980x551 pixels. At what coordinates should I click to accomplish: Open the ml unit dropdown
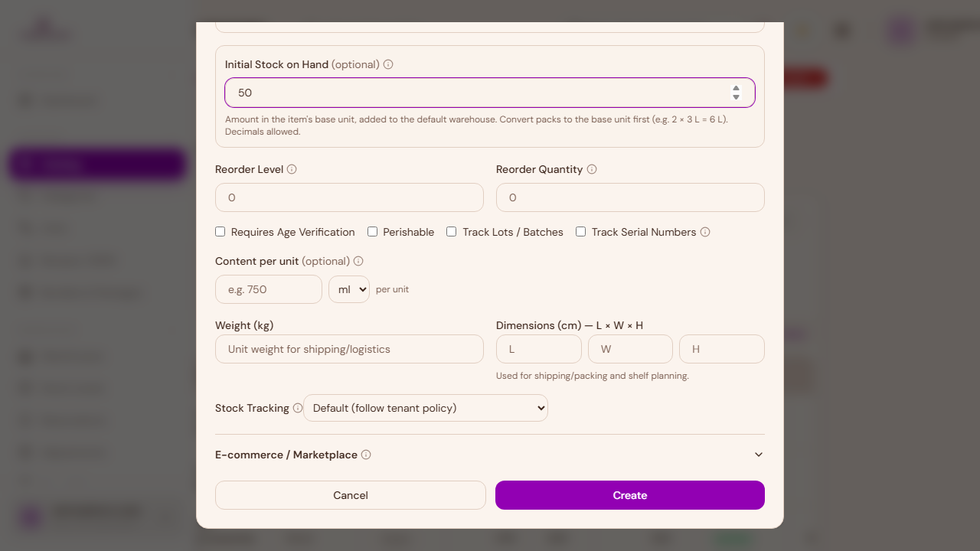(349, 289)
